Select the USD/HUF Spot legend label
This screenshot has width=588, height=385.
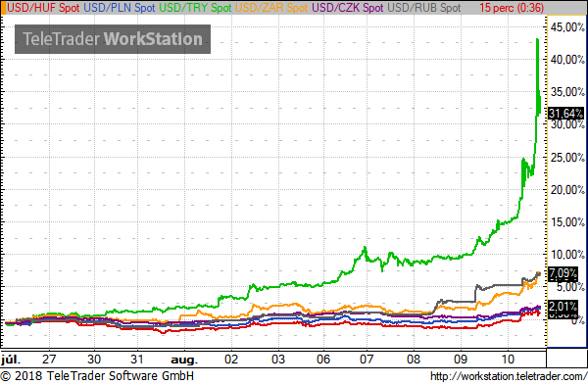click(43, 8)
